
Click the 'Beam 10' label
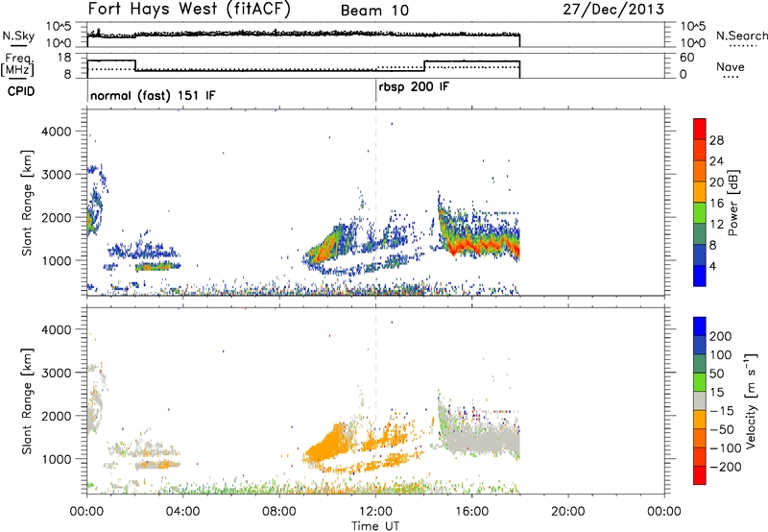[374, 11]
